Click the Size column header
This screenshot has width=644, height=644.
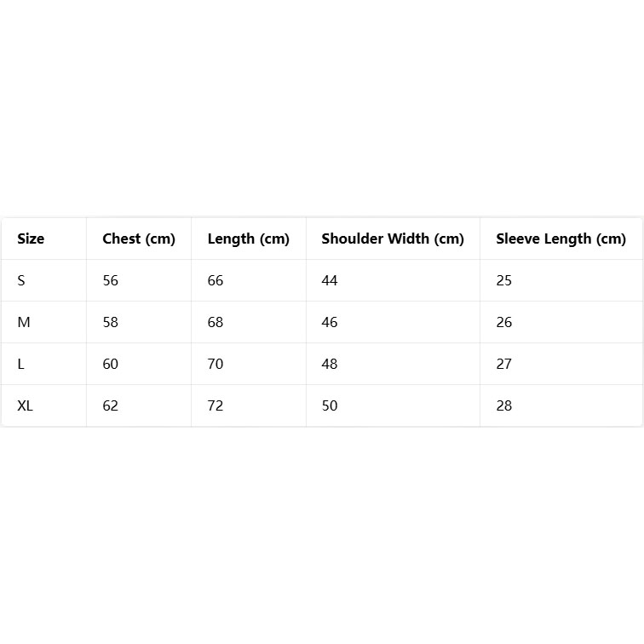tap(31, 239)
